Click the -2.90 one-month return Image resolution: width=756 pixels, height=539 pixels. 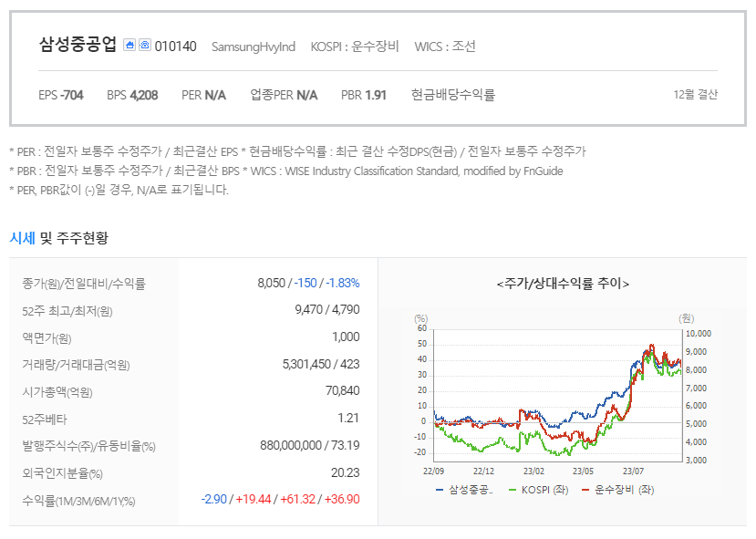[x=213, y=499]
